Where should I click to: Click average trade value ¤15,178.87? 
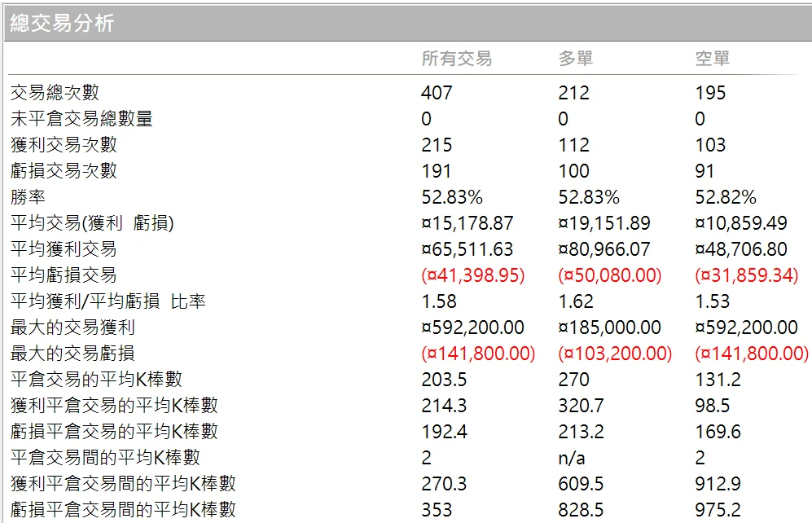[x=467, y=224]
